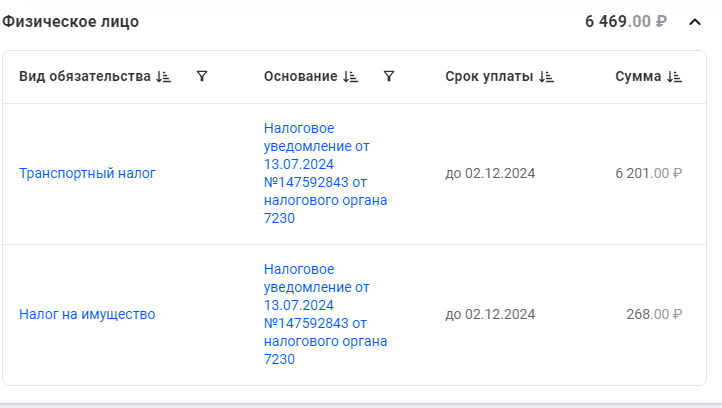The width and height of the screenshot is (722, 408).
Task: Open Транспортный налог link
Action: click(x=87, y=174)
